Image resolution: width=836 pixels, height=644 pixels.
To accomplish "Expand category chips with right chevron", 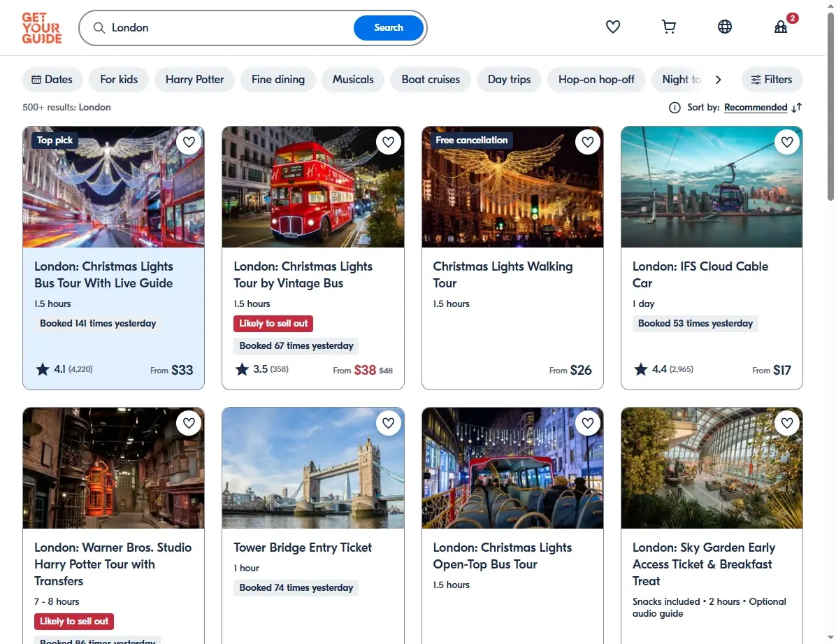I will pos(718,80).
